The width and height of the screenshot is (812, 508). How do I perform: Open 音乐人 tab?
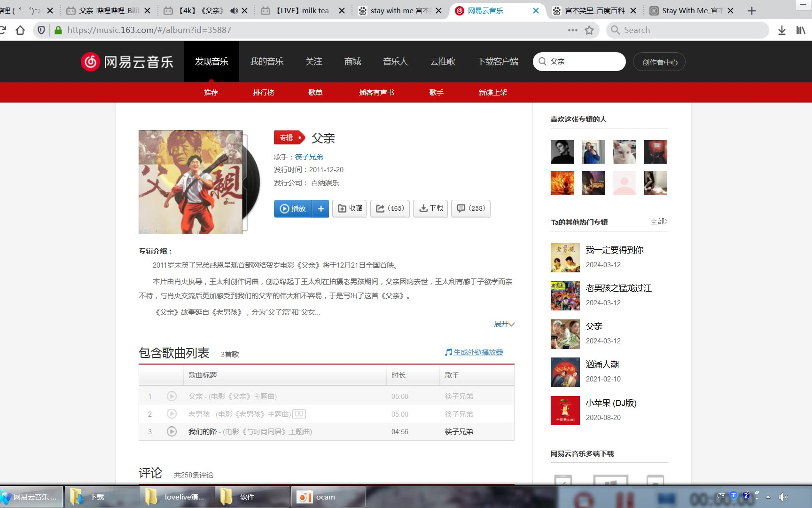[x=395, y=62]
